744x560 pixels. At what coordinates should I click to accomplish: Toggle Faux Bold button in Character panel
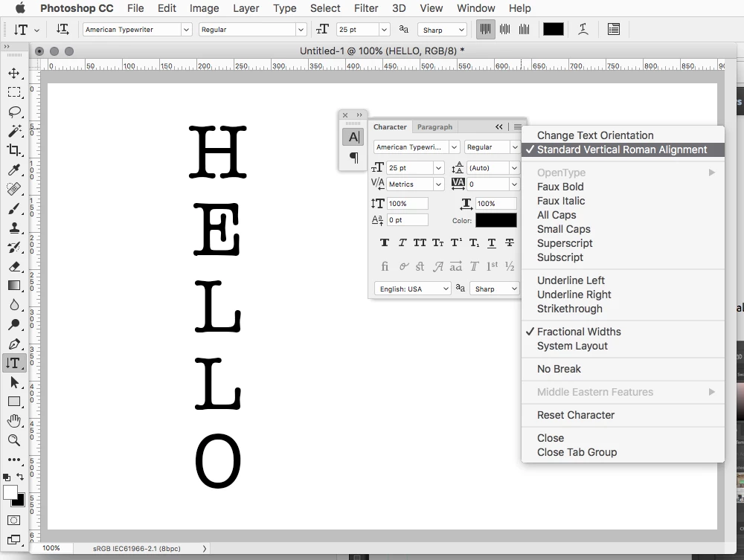(385, 242)
